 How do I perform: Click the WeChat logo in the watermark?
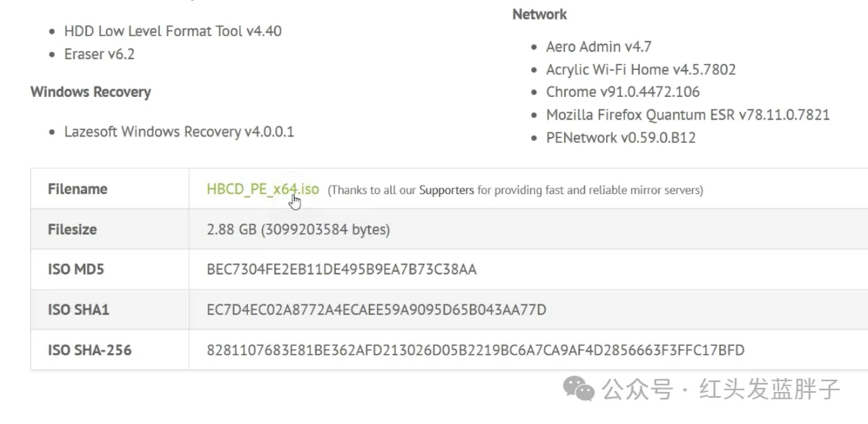click(583, 389)
